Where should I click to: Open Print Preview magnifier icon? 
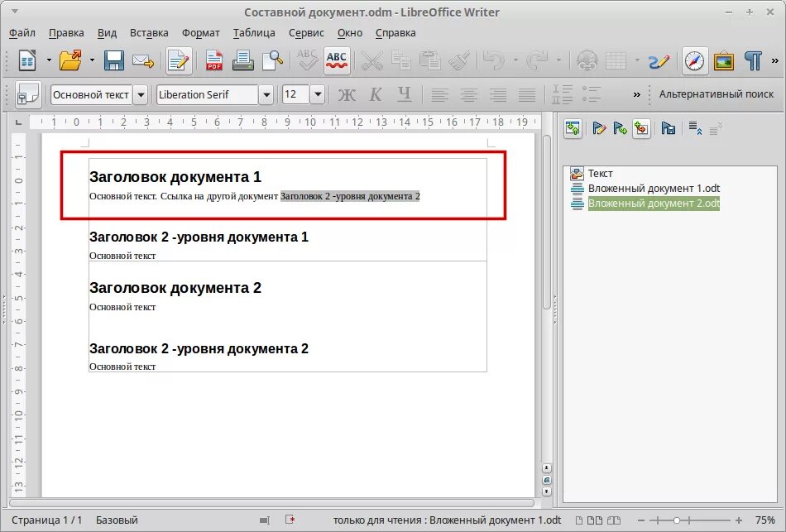pyautogui.click(x=272, y=60)
